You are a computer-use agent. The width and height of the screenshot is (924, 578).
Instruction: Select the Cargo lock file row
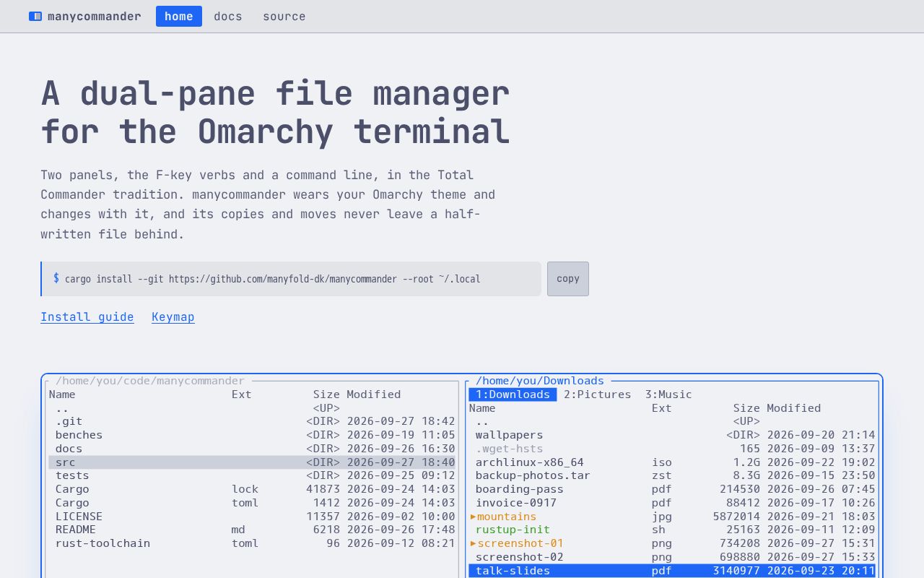point(253,489)
